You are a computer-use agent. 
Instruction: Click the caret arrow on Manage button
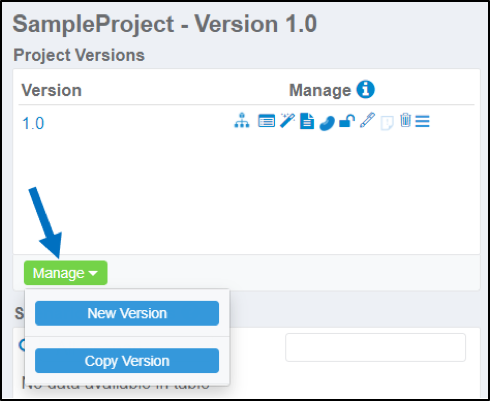pyautogui.click(x=93, y=273)
